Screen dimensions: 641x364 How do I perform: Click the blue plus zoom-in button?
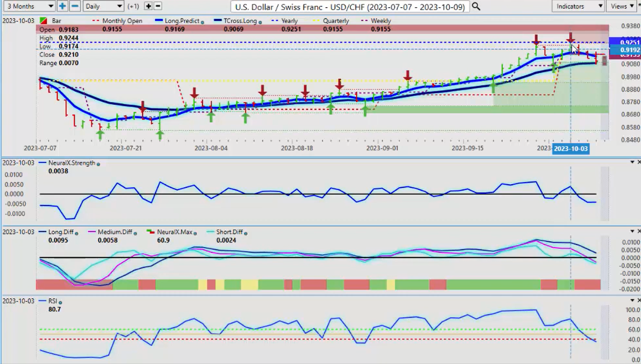(62, 6)
